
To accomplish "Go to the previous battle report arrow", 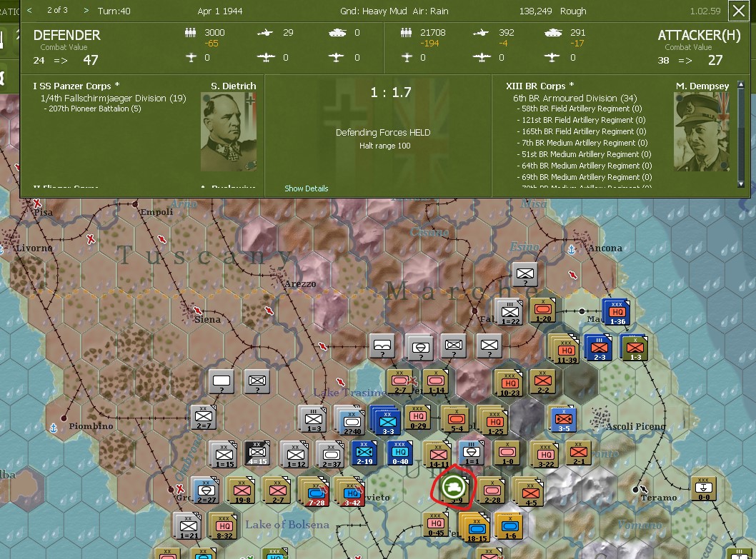I will pyautogui.click(x=29, y=10).
